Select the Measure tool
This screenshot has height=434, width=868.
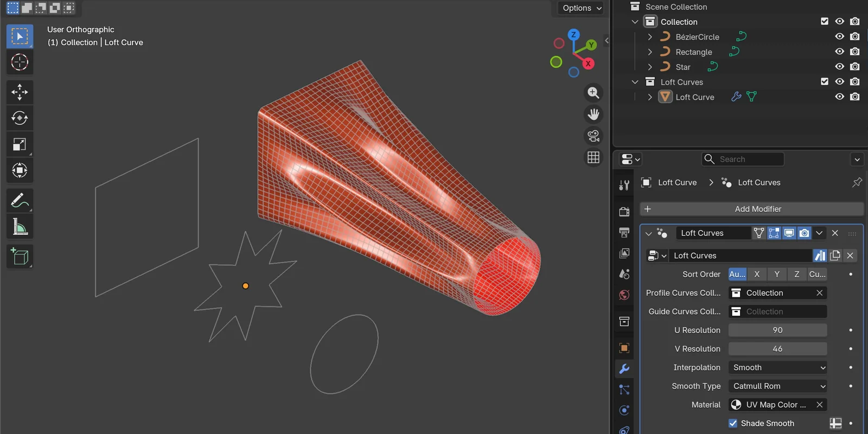20,227
